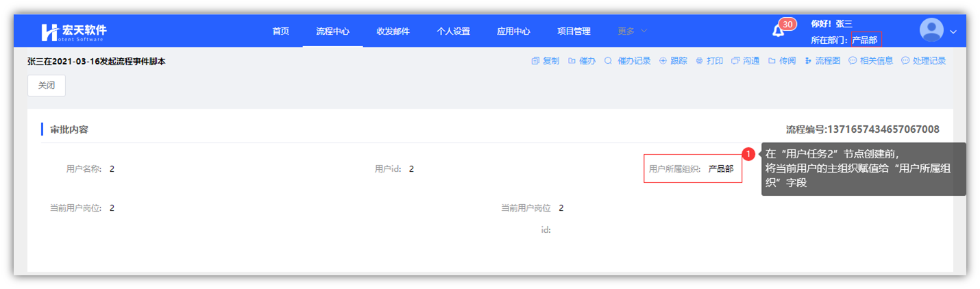
Task: Click the 流程编号 number text
Action: click(863, 129)
